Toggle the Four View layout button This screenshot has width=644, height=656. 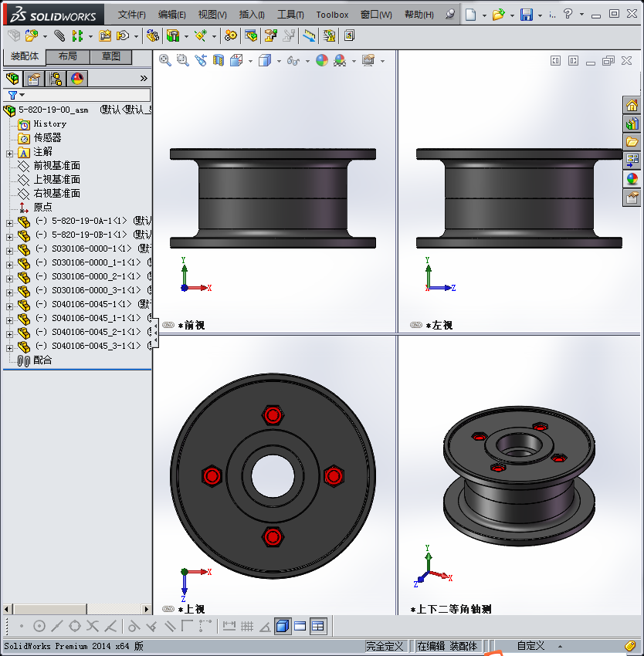[318, 627]
